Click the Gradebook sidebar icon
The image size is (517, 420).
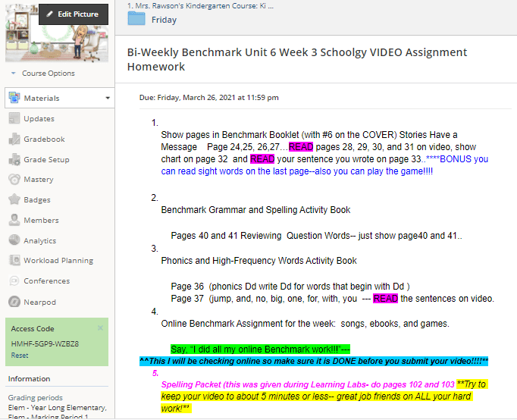14,139
